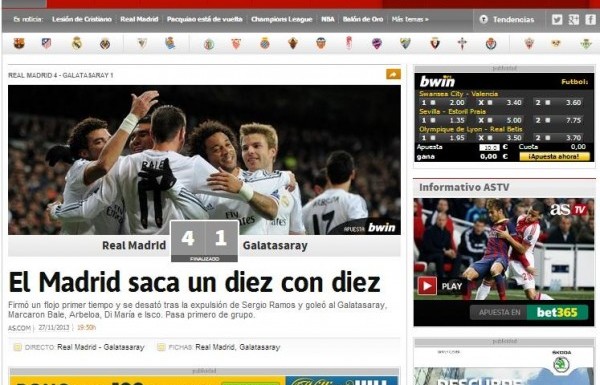Open Lesión de Cristiano topic
Screen dimensions: 600x385
click(x=82, y=19)
